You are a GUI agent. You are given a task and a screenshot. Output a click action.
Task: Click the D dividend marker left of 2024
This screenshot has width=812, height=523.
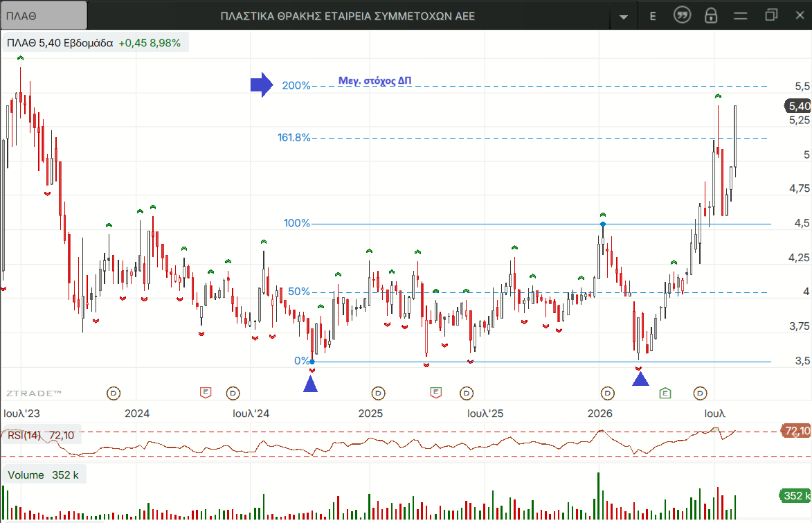[114, 393]
